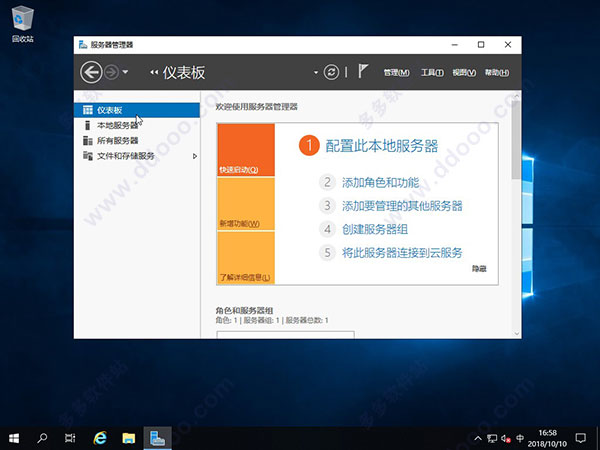Image resolution: width=600 pixels, height=450 pixels.
Task: Click the scrollbar down arrow
Action: [517, 334]
